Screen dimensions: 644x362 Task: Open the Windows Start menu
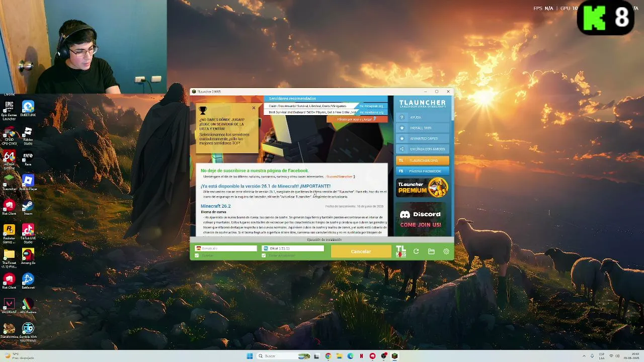pos(250,356)
